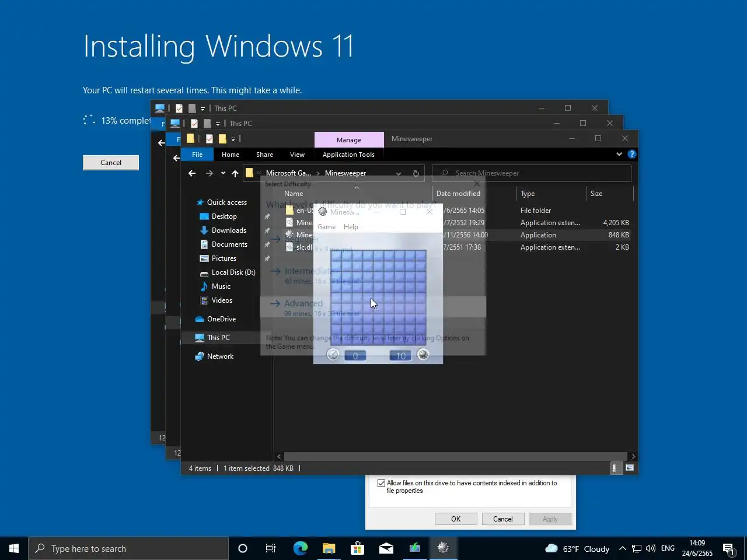This screenshot has width=747, height=560.
Task: Switch to large icons view in status bar
Action: pos(630,468)
